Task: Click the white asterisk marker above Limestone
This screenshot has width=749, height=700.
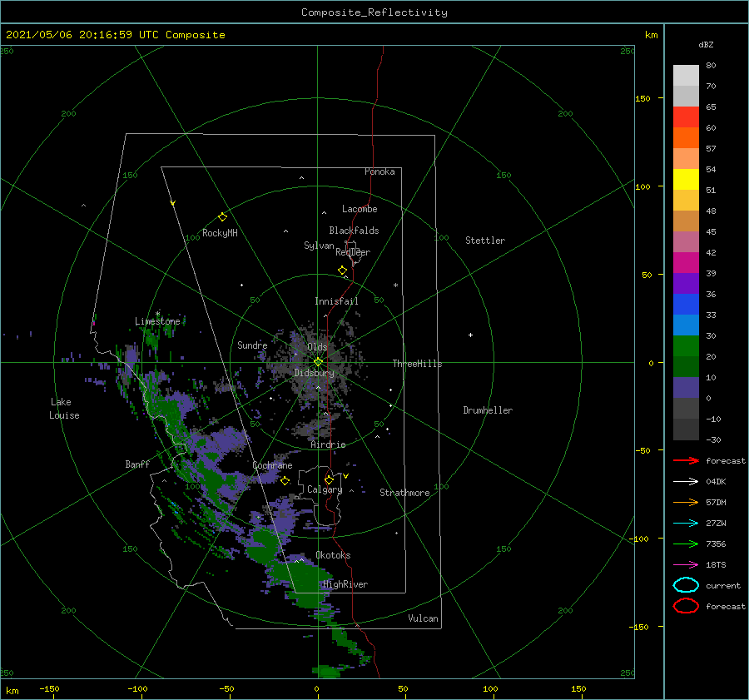Action: coord(157,314)
